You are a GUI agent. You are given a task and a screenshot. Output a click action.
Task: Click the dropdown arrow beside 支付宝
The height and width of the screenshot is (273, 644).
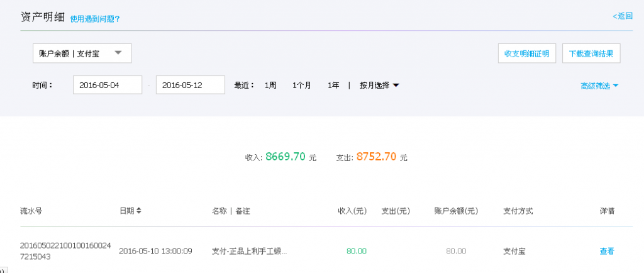point(118,53)
